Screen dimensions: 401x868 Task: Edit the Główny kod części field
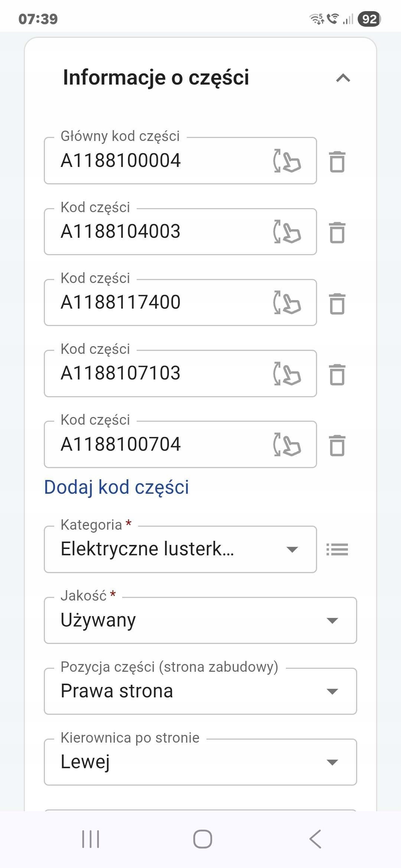(160, 161)
